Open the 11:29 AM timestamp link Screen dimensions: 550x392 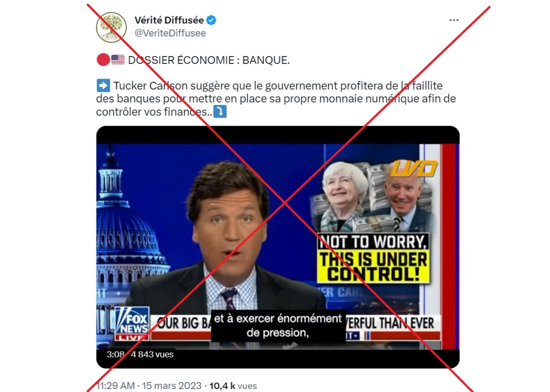116,385
